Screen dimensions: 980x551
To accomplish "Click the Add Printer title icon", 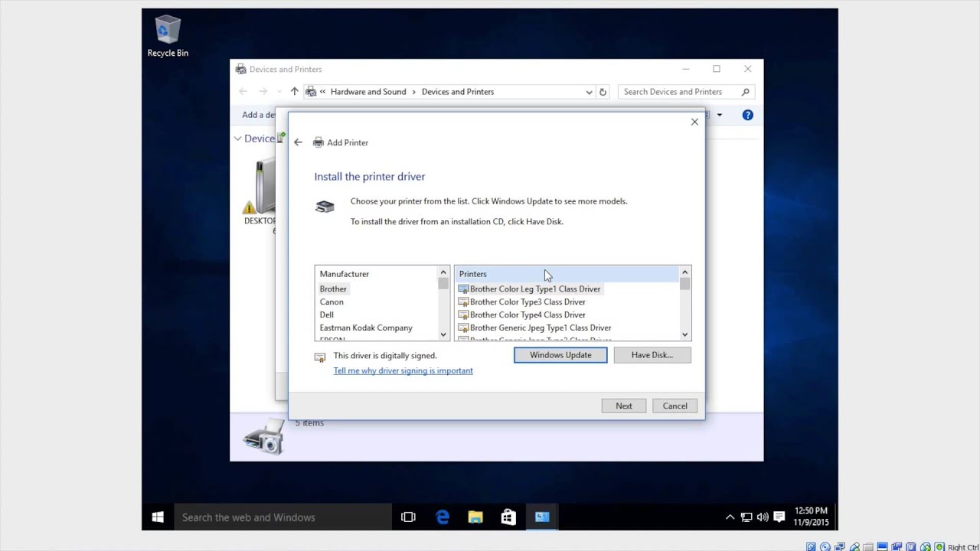I will pos(318,142).
